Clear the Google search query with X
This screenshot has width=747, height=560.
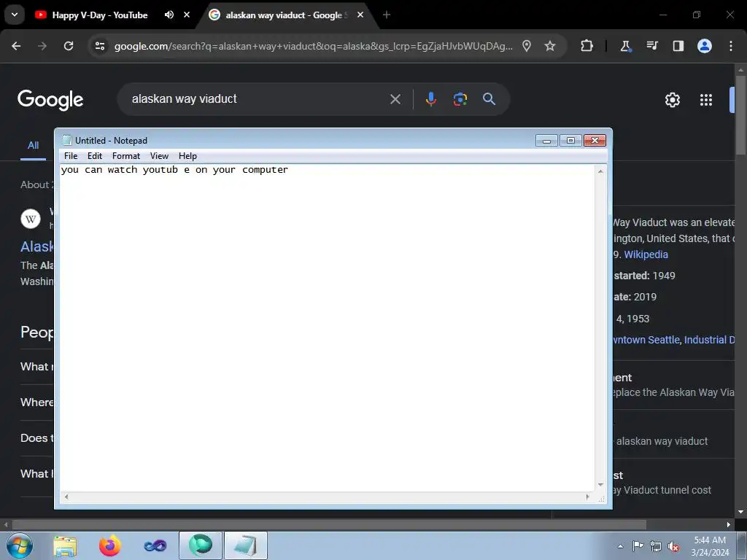395,99
